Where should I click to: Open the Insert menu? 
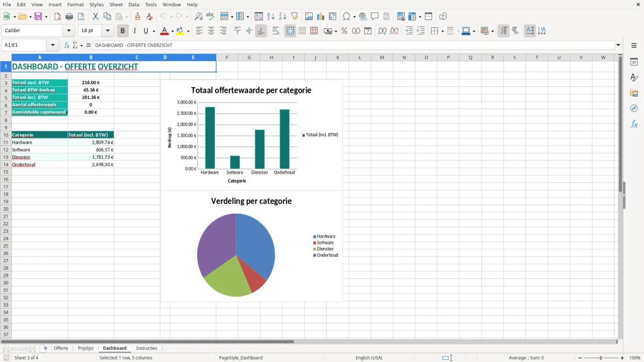click(55, 4)
